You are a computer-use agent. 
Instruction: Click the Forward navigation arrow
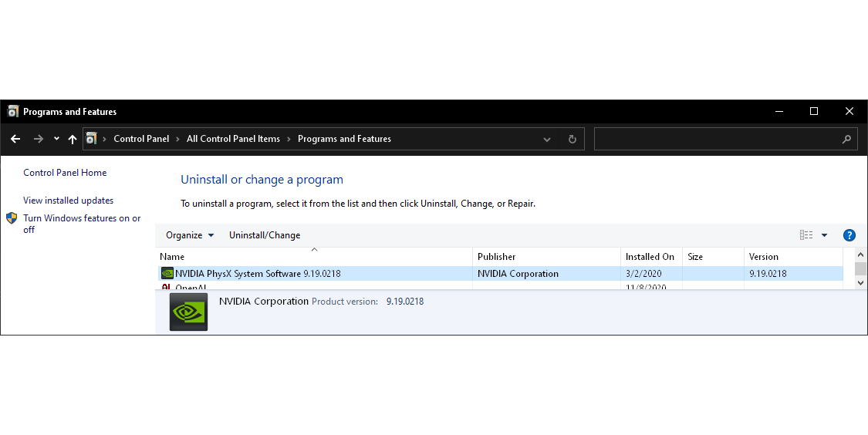39,139
